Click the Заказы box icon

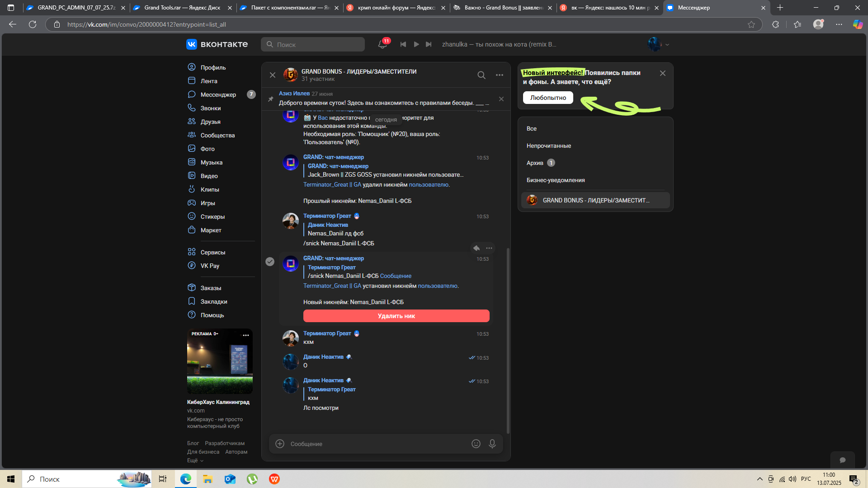pos(192,288)
